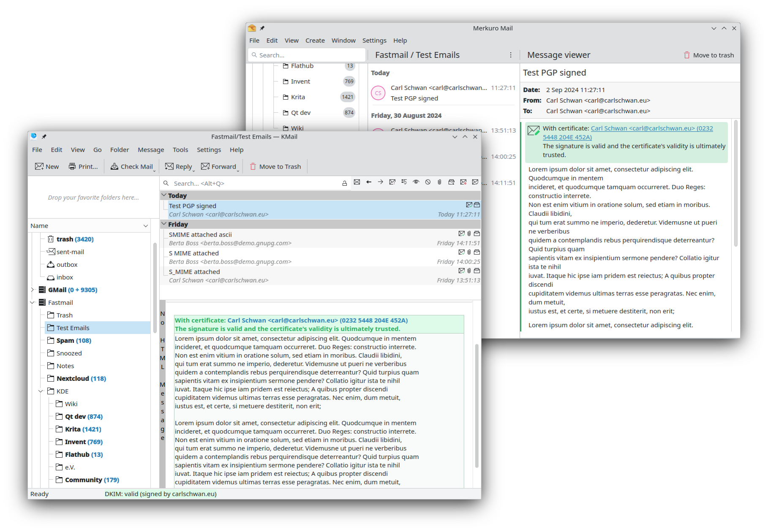
Task: Click the Print toolbar icon
Action: [x=72, y=166]
